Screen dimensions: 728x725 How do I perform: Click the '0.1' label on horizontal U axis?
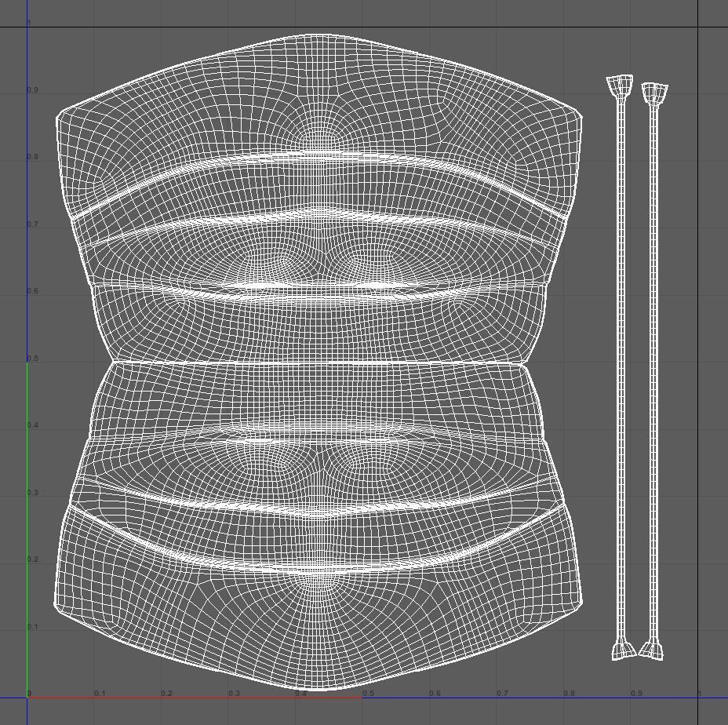click(x=100, y=694)
